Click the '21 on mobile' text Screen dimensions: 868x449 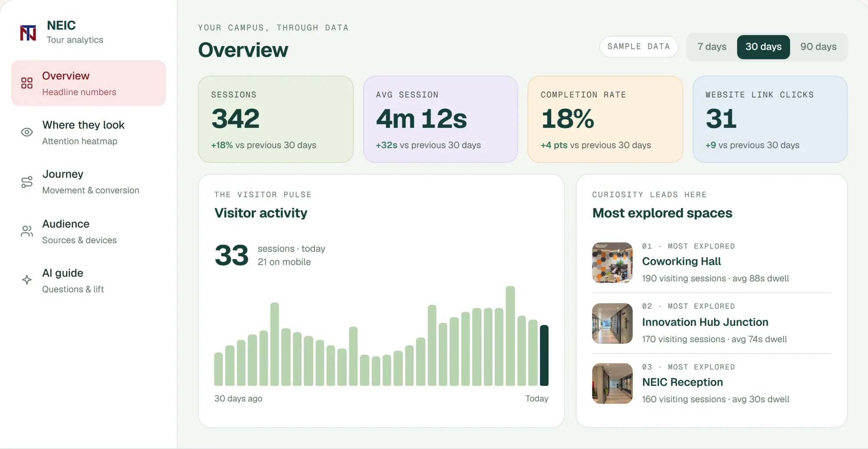(284, 262)
